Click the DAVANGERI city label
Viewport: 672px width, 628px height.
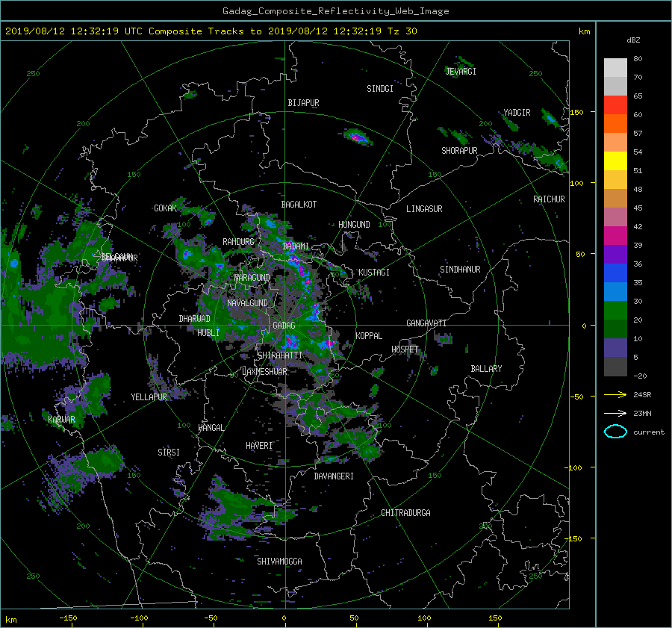(334, 476)
